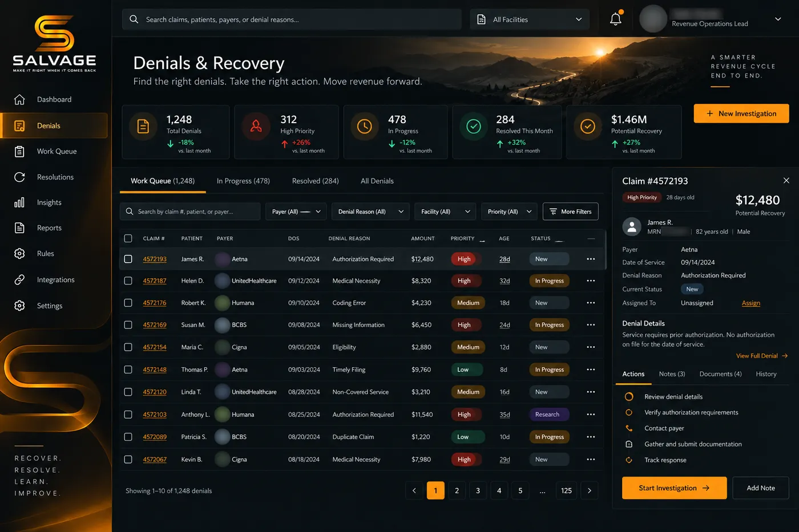Click the Settings cog icon in sidebar
Screen dimensions: 799x532
click(x=19, y=306)
